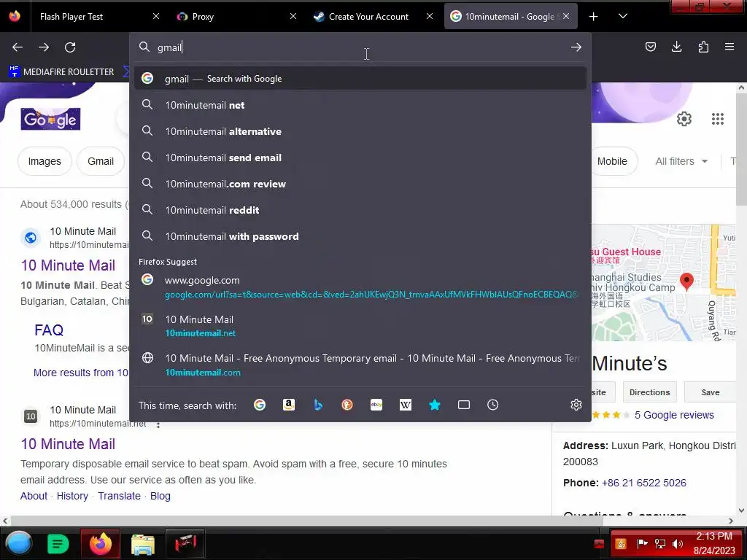This screenshot has width=747, height=560.
Task: Open the green notes app in taskbar
Action: pyautogui.click(x=58, y=543)
